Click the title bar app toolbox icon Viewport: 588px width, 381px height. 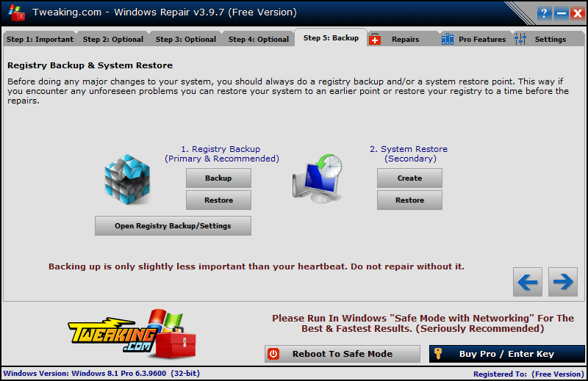17,12
